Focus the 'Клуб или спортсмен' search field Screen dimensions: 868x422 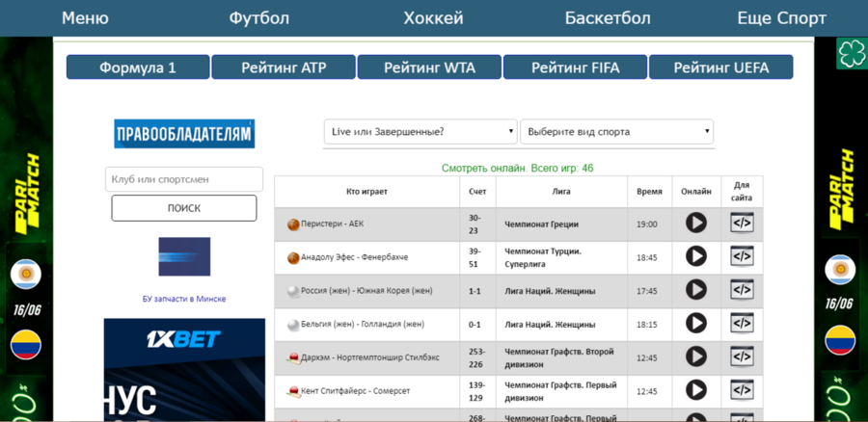[184, 179]
